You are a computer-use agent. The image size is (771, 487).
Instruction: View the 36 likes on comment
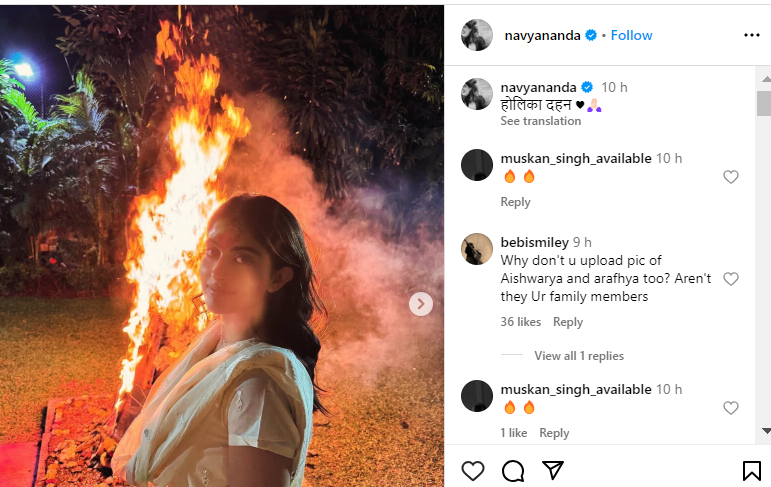521,322
